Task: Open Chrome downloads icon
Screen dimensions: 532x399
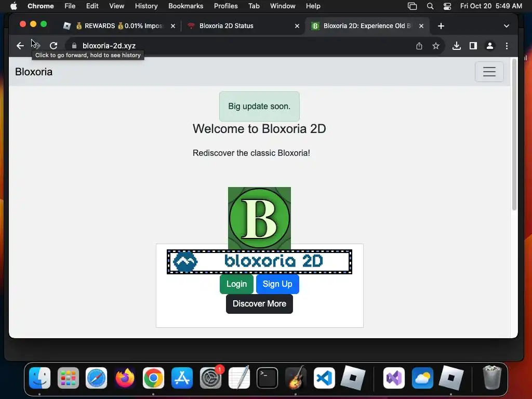Action: 457,46
